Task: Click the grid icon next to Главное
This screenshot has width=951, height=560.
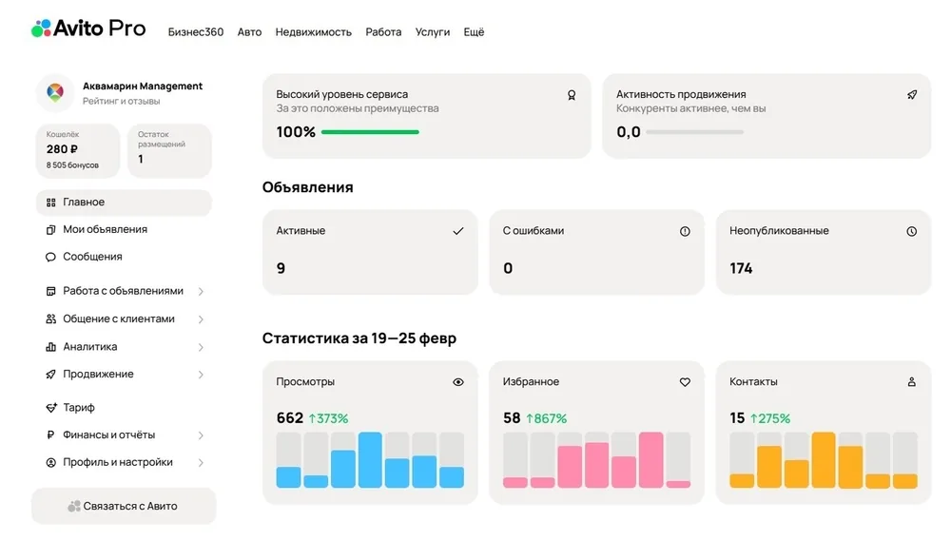Action: pyautogui.click(x=51, y=203)
